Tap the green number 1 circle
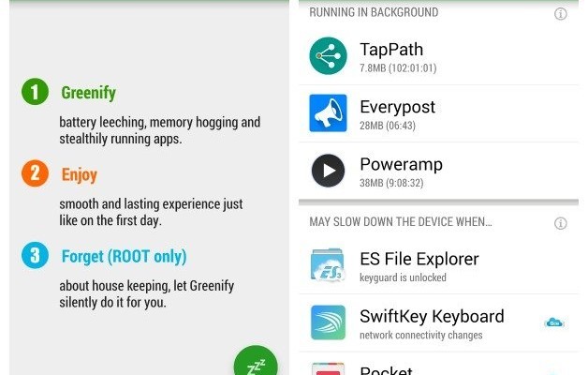Screen dimensions: 588x375 35,92
